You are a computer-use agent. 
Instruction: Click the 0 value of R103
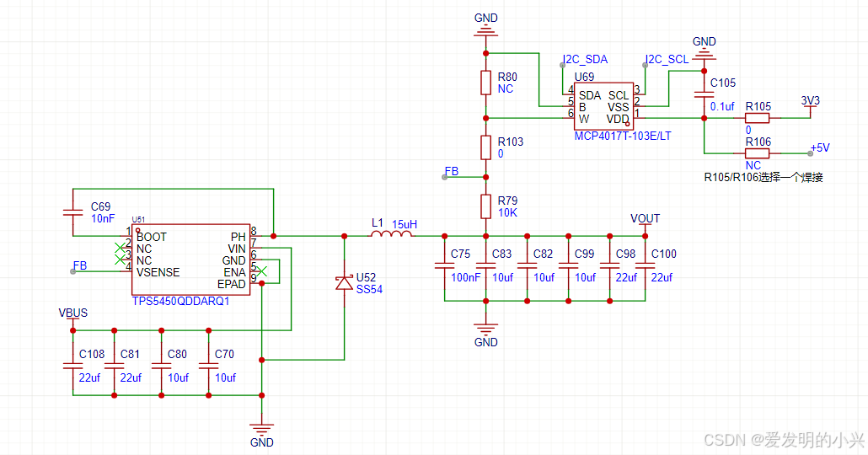coord(501,154)
